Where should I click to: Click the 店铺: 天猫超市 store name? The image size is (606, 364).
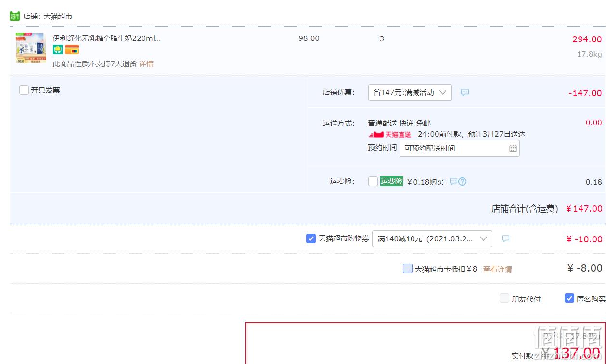48,16
